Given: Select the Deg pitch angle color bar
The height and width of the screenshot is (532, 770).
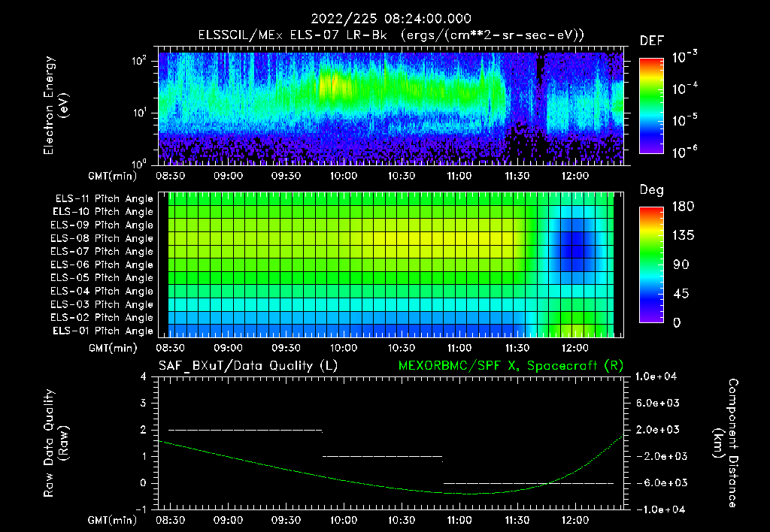Looking at the screenshot, I should click(652, 264).
